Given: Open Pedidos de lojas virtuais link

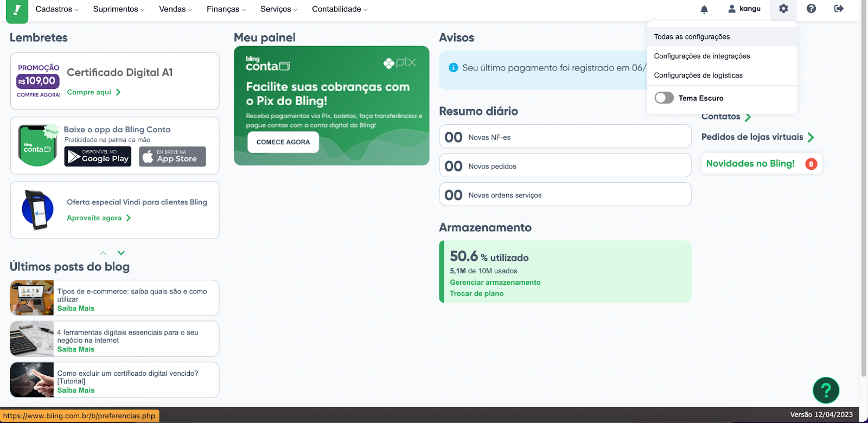Looking at the screenshot, I should click(x=752, y=137).
